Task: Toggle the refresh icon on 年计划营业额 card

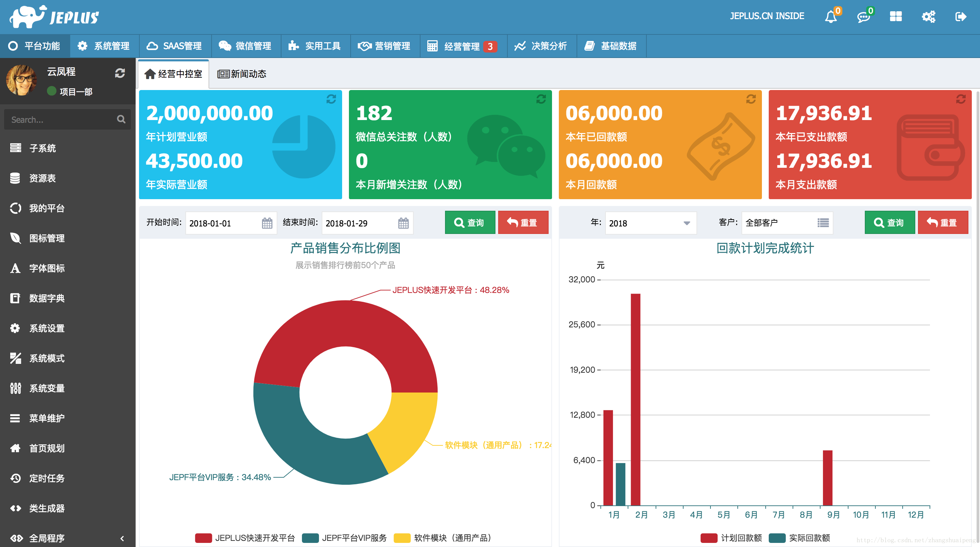Action: (333, 100)
